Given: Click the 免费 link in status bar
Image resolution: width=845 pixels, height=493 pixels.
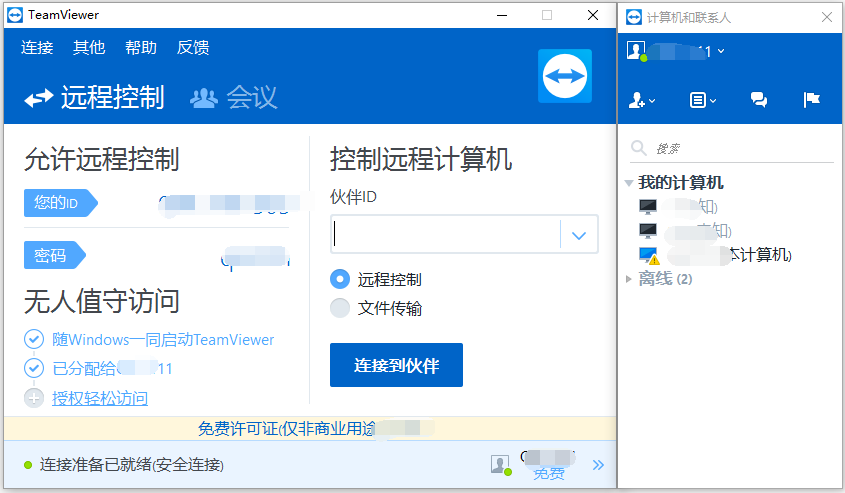Looking at the screenshot, I should [549, 474].
